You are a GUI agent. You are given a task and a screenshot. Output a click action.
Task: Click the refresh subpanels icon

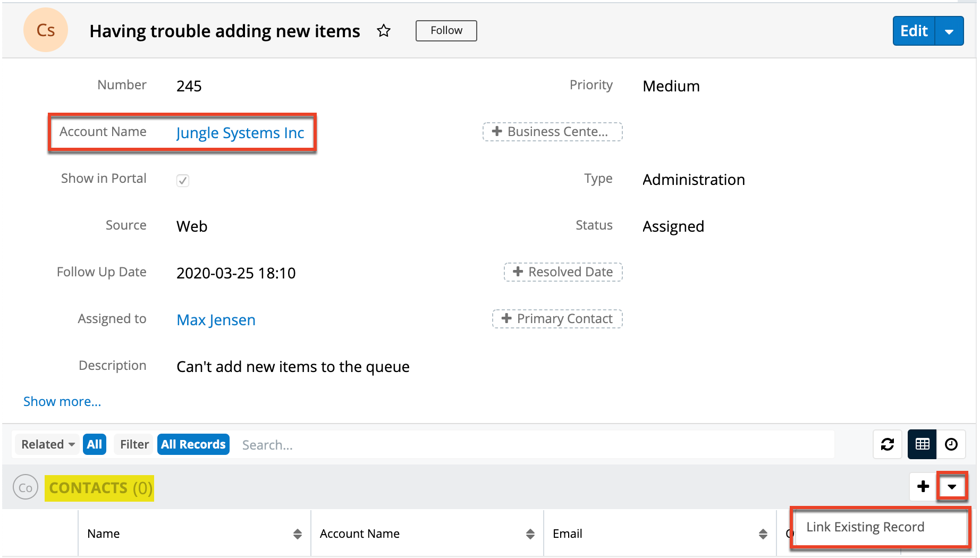(888, 444)
